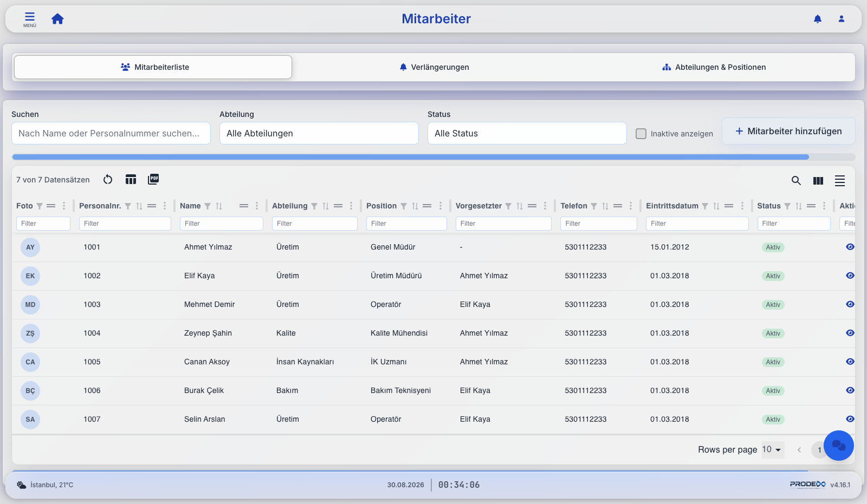867x504 pixels.
Task: Switch to the Mitarbeiterliste tab
Action: (153, 67)
